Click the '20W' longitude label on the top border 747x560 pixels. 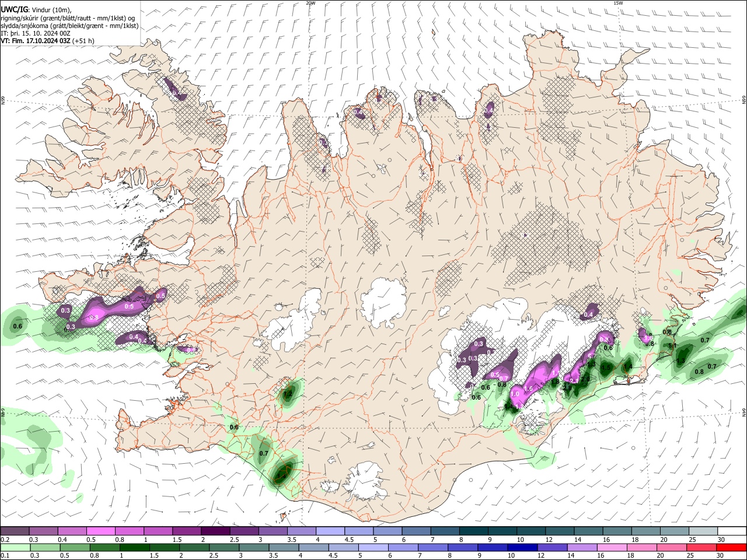310,3
